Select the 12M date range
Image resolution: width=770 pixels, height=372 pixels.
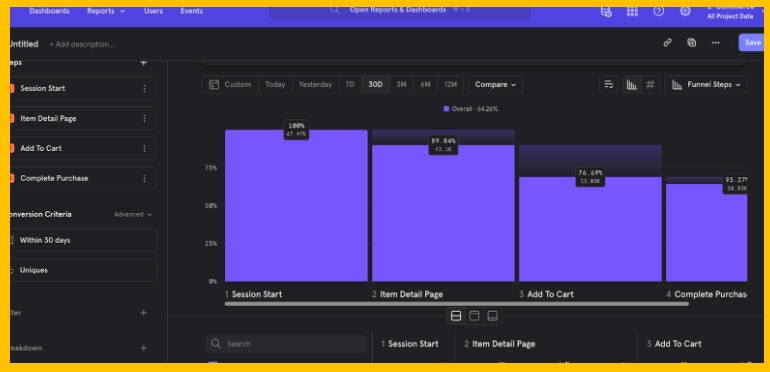click(x=451, y=84)
